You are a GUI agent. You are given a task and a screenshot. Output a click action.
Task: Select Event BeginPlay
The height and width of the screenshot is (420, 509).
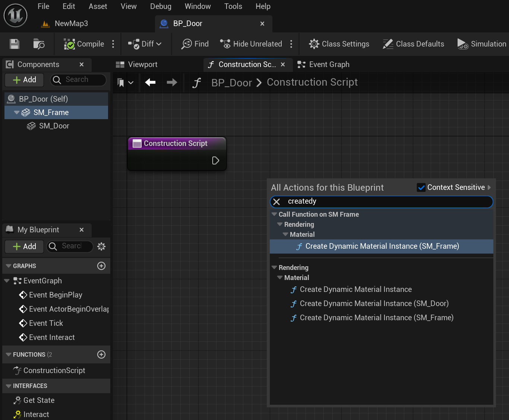click(x=56, y=295)
